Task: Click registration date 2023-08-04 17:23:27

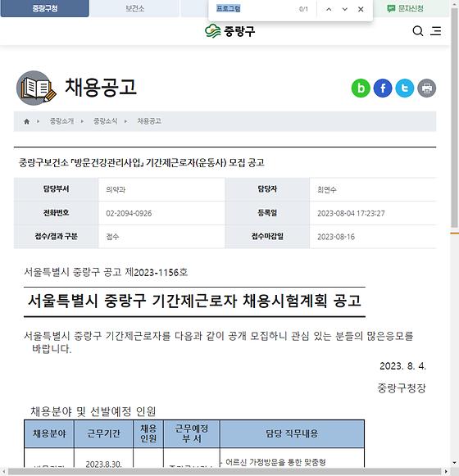Action: coord(351,213)
